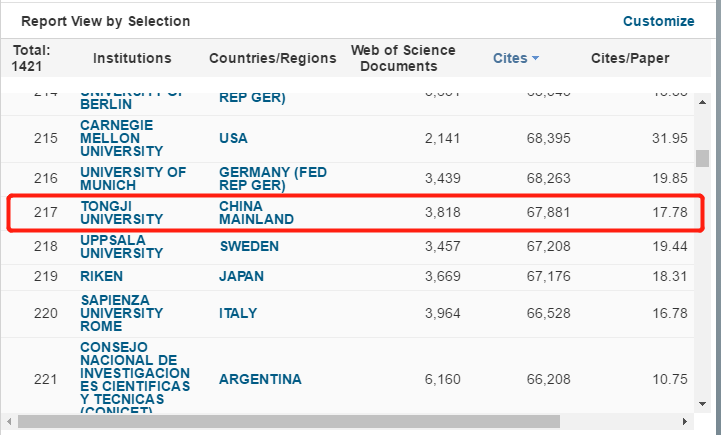Click the Cites/Paper column header
This screenshot has width=721, height=435.
630,59
